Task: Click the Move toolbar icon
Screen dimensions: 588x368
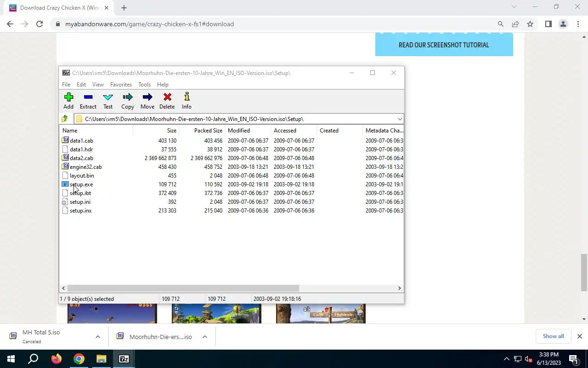Action: 147,97
